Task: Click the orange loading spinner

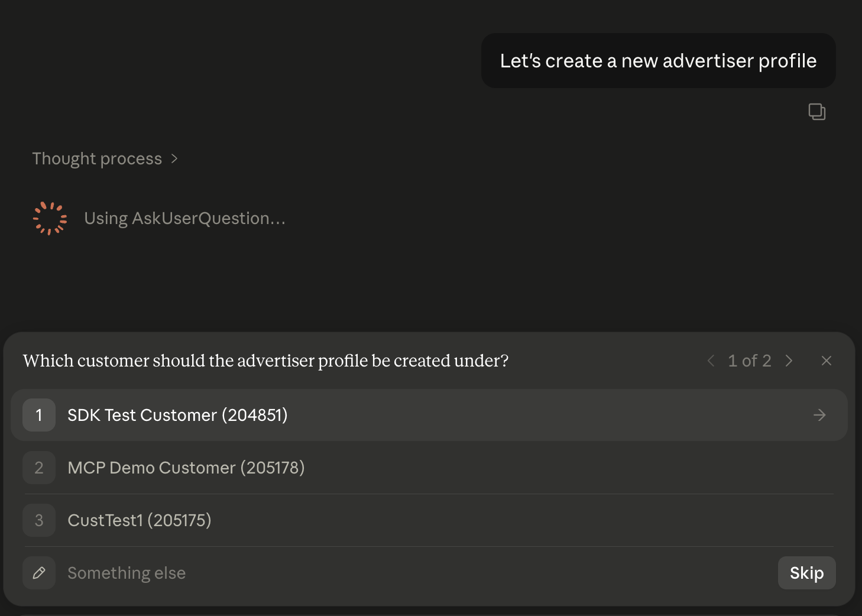Action: coord(50,218)
